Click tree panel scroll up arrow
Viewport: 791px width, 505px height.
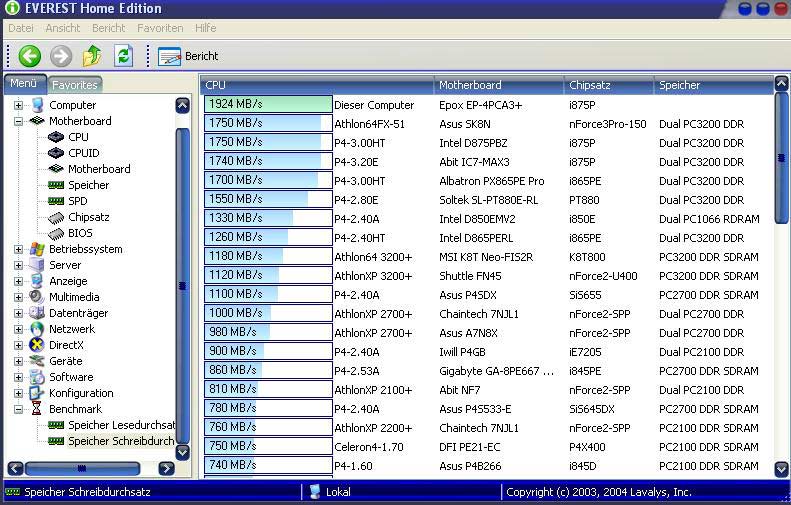(183, 105)
